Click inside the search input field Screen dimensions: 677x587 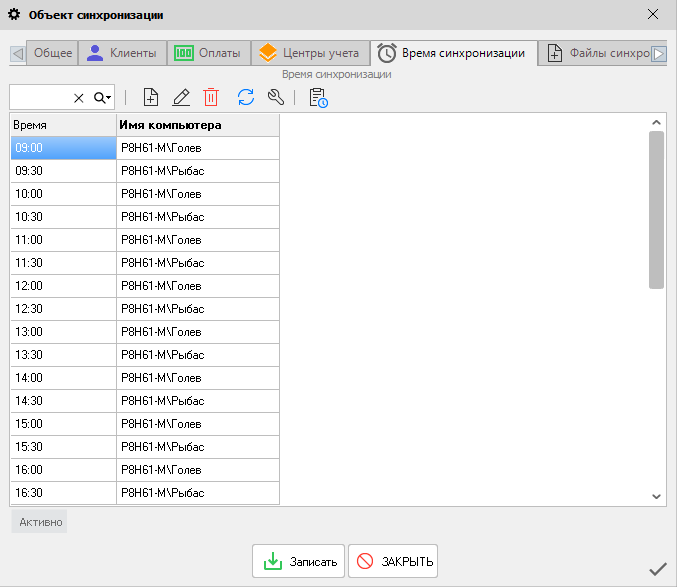[40, 98]
